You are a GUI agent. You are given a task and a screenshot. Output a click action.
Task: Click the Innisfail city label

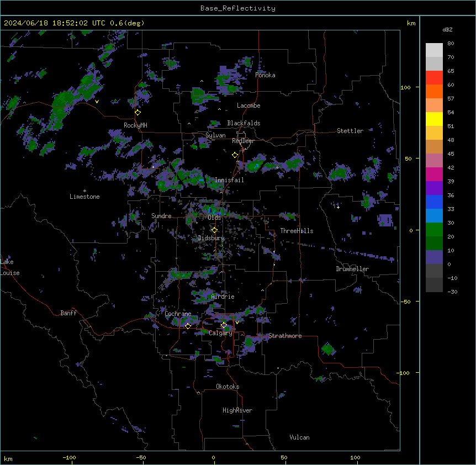pyautogui.click(x=229, y=180)
